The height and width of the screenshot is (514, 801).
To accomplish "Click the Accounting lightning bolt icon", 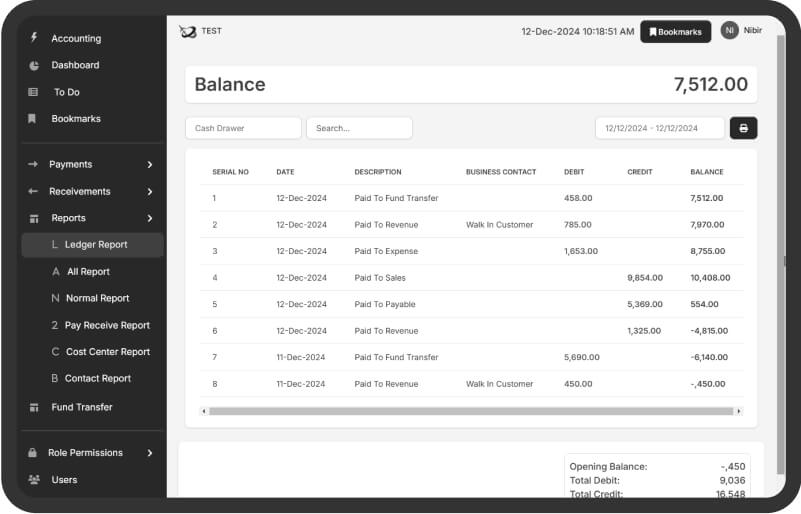I will (33, 38).
